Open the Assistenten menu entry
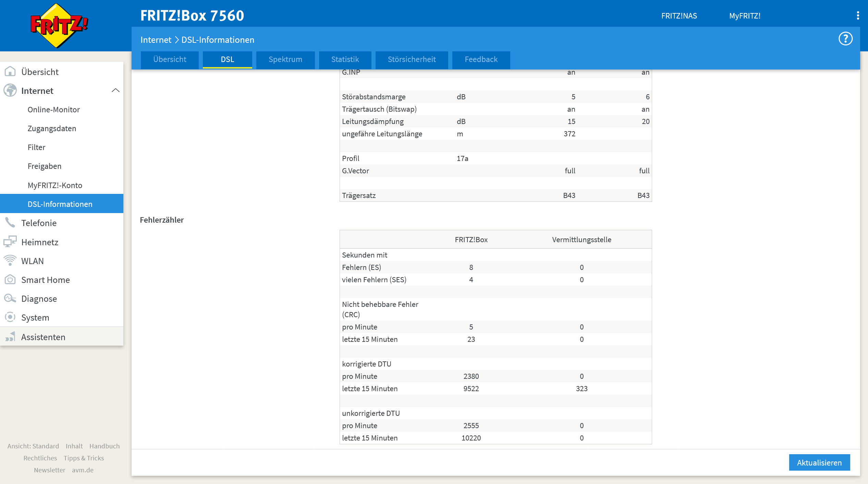The height and width of the screenshot is (484, 868). coord(43,337)
